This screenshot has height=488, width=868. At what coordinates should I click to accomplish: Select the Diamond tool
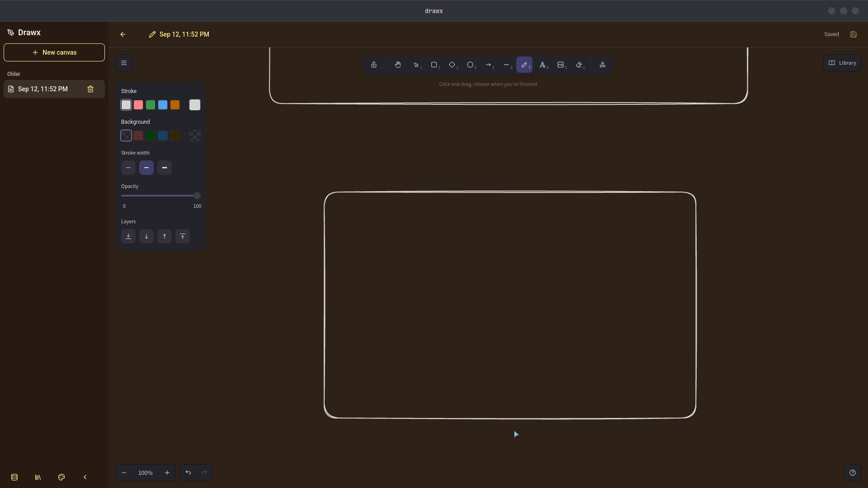pyautogui.click(x=452, y=65)
